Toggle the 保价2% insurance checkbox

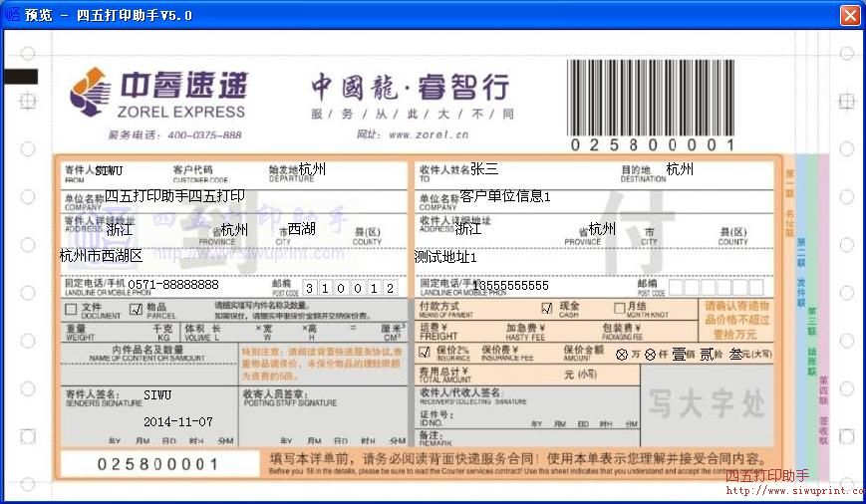click(425, 352)
